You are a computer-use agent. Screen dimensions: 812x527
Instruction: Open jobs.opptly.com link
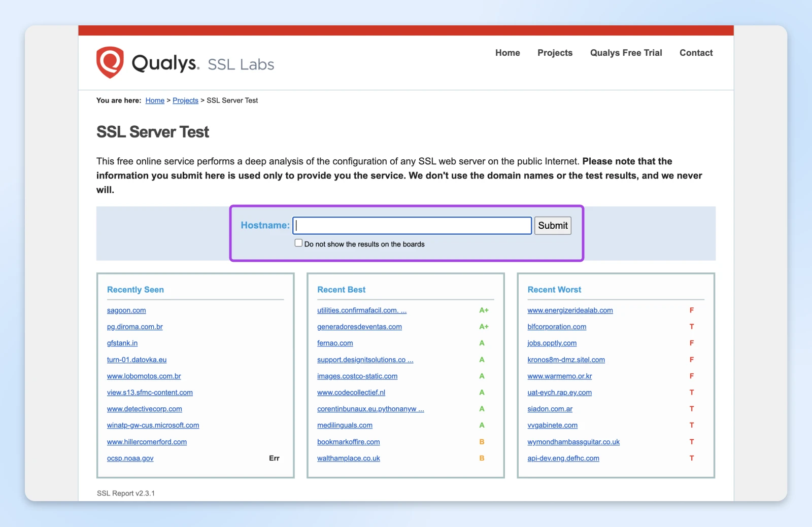pos(552,343)
